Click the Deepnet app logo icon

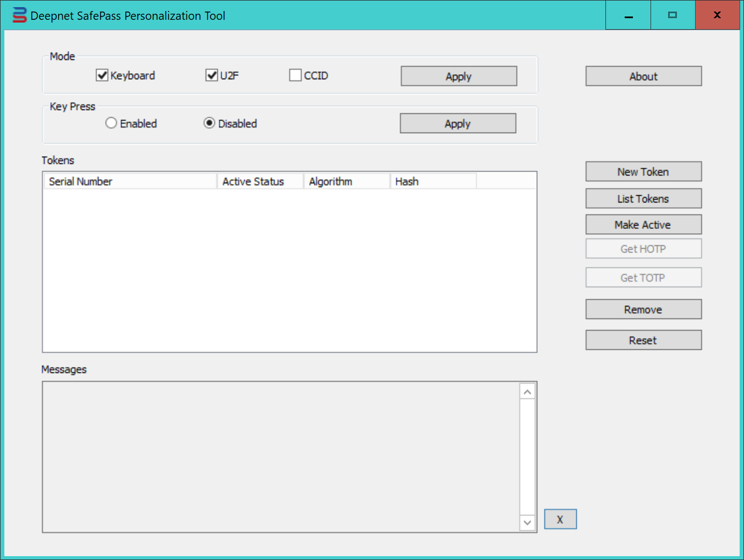click(19, 15)
